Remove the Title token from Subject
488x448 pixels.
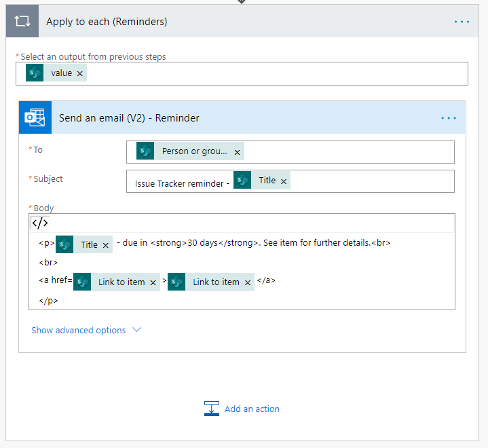(x=284, y=181)
